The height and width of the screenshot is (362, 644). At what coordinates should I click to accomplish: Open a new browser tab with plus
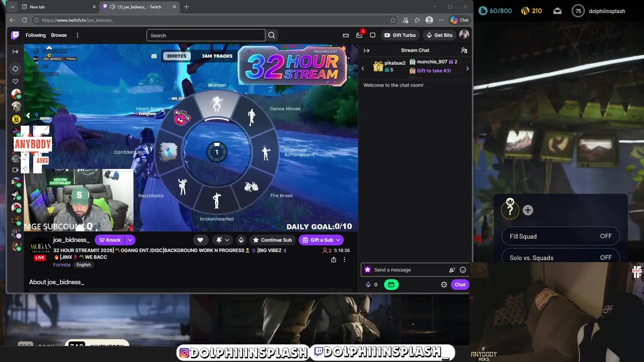click(x=187, y=7)
